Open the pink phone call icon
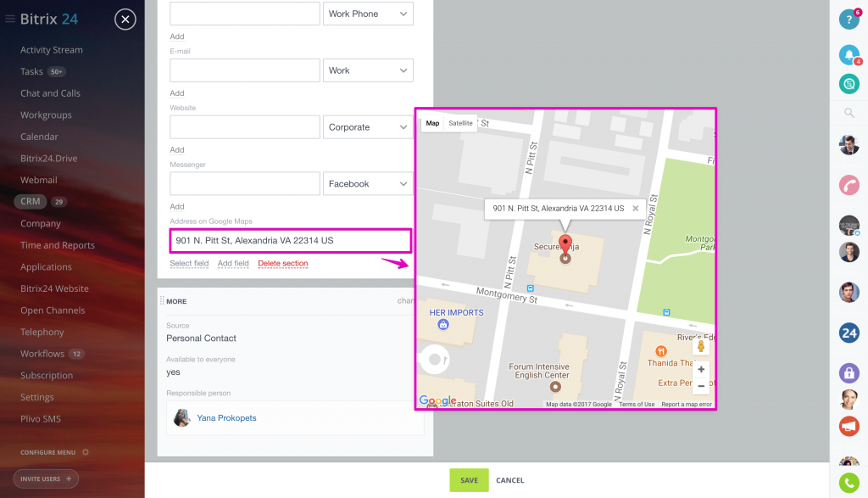The height and width of the screenshot is (498, 868). [849, 184]
